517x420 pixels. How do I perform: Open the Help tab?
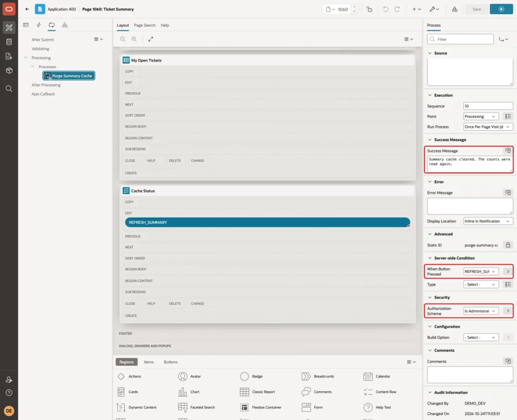point(165,25)
